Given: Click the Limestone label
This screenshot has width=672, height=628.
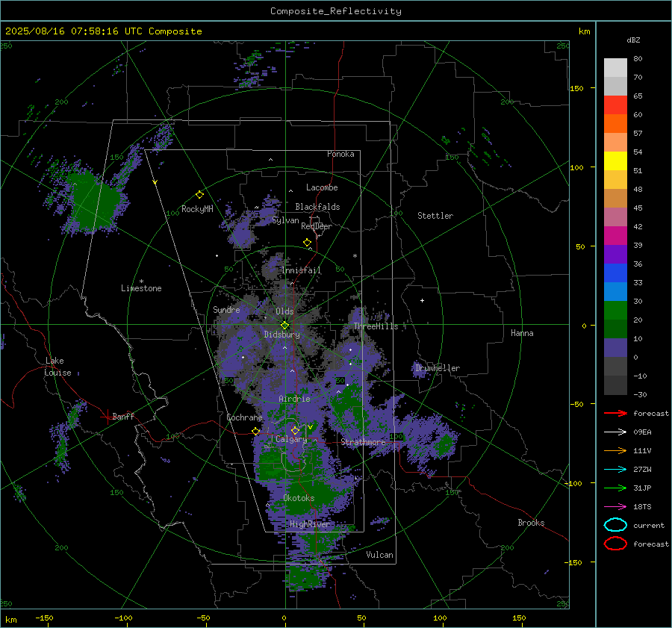Looking at the screenshot, I should [x=141, y=288].
